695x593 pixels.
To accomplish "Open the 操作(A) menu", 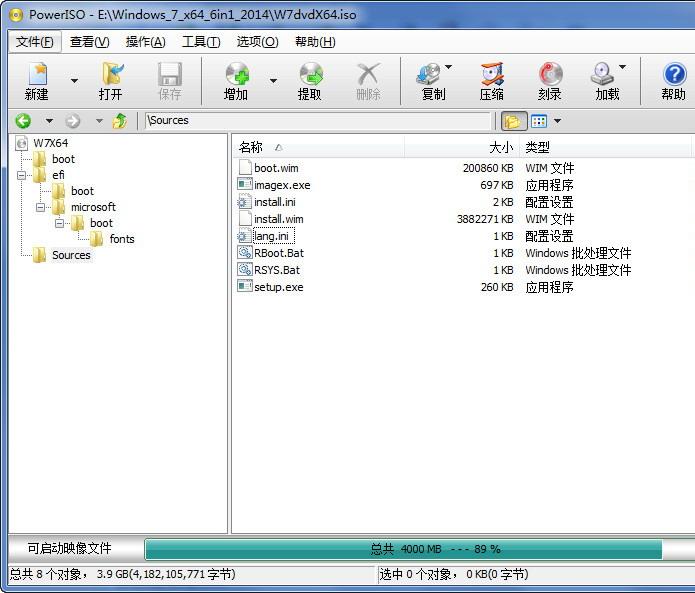I will coord(145,42).
